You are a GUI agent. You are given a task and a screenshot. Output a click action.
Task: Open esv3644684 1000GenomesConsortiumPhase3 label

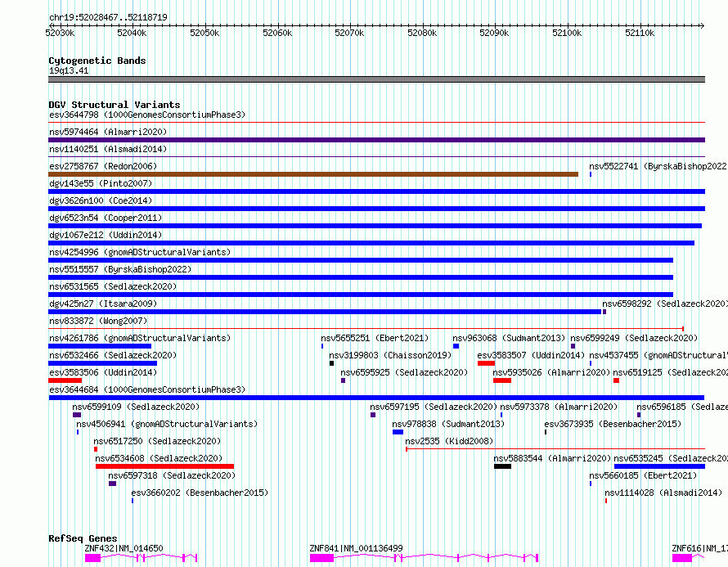[x=147, y=389]
